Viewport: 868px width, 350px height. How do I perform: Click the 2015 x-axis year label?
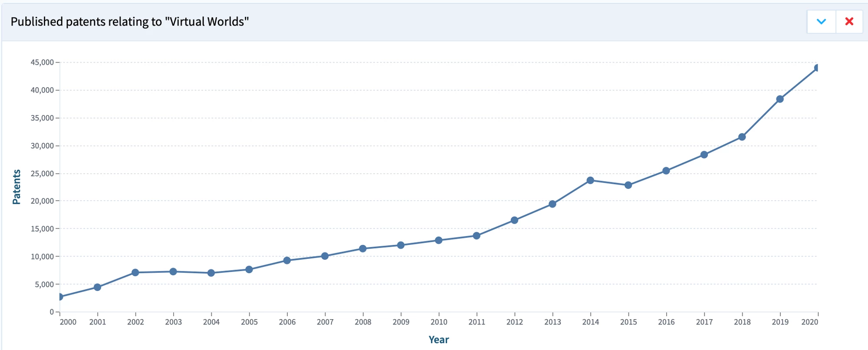click(628, 322)
